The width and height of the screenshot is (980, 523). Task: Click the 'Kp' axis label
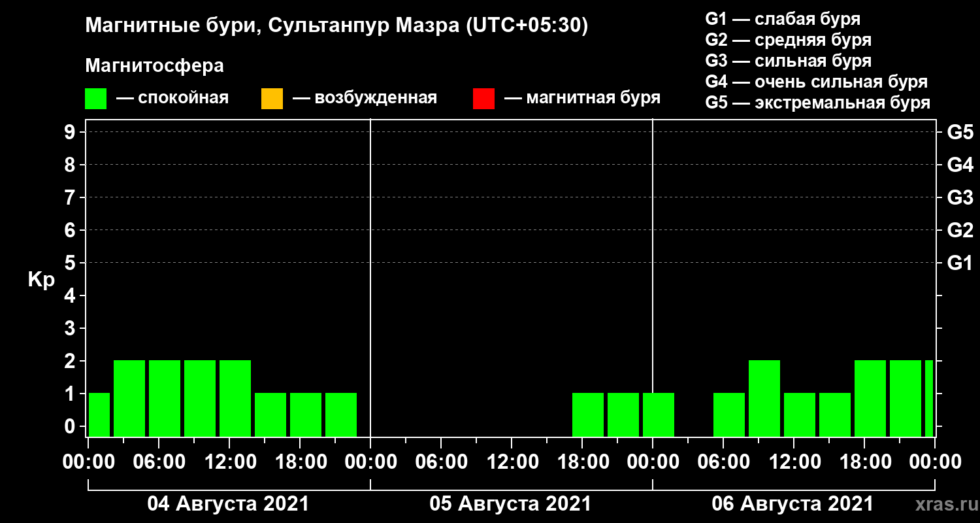[x=41, y=280]
